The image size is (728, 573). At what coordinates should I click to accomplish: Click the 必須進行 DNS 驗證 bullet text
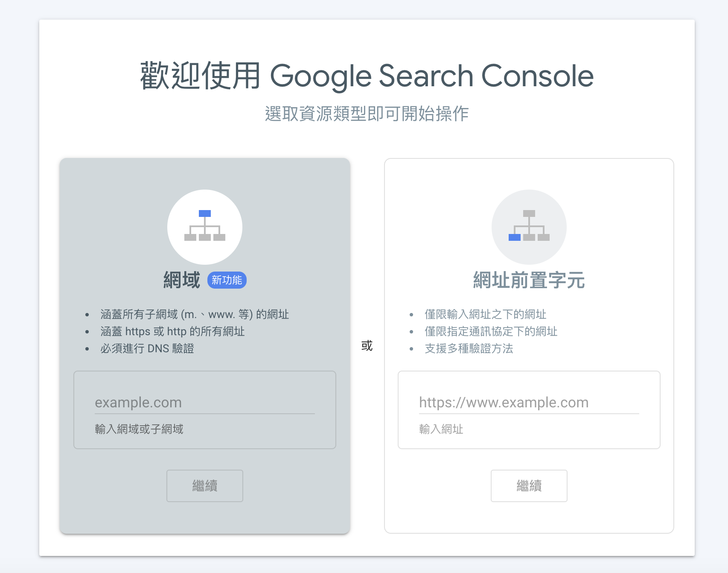147,349
